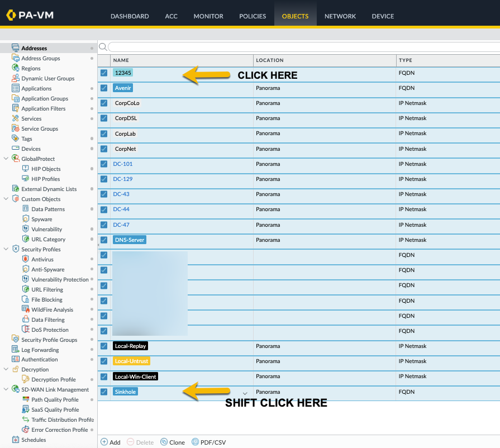
Task: Select the Services tools icon
Action: (15, 118)
